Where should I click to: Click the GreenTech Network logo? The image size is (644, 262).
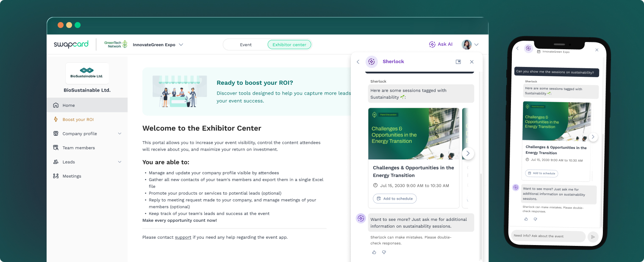tap(116, 45)
